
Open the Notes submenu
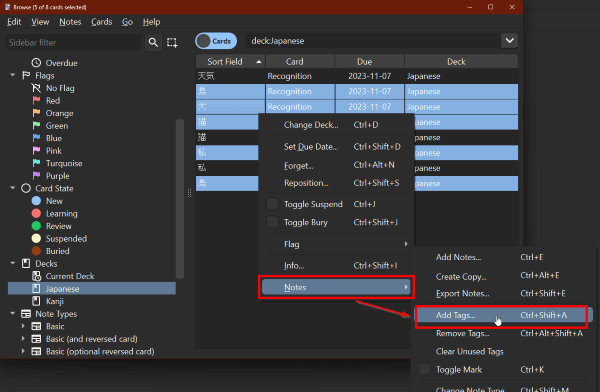pyautogui.click(x=336, y=287)
